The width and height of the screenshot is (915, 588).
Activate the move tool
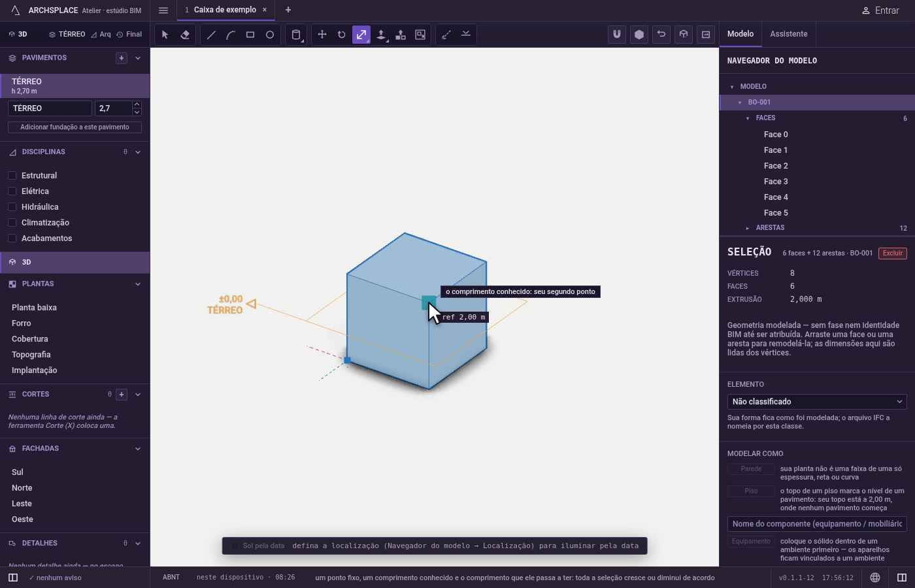(x=322, y=35)
